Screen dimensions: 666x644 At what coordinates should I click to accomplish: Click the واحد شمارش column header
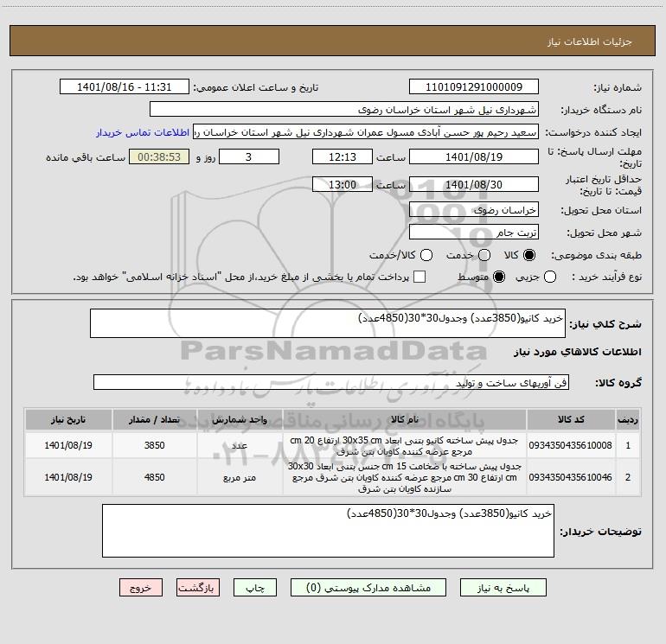[x=240, y=419]
